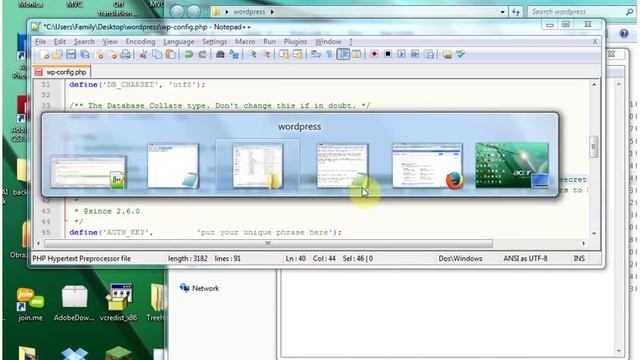Image resolution: width=640 pixels, height=360 pixels.
Task: Click the Close document toolbar icon
Action: 98,54
